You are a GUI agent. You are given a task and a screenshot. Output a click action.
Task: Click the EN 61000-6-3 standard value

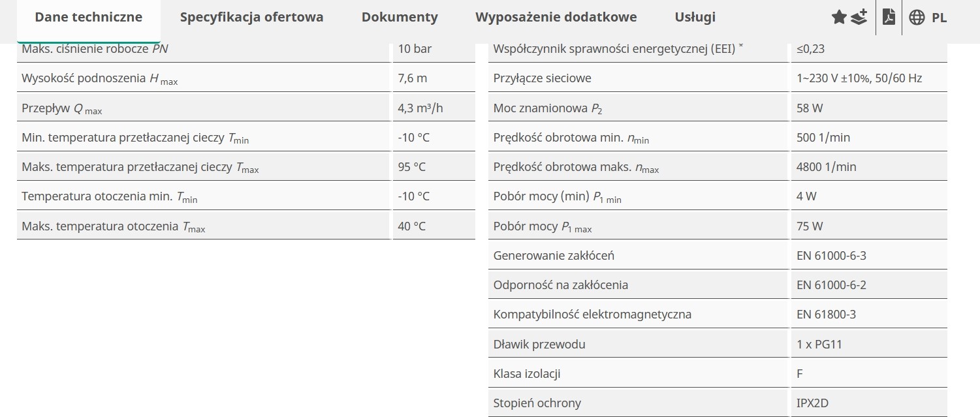[x=831, y=255]
